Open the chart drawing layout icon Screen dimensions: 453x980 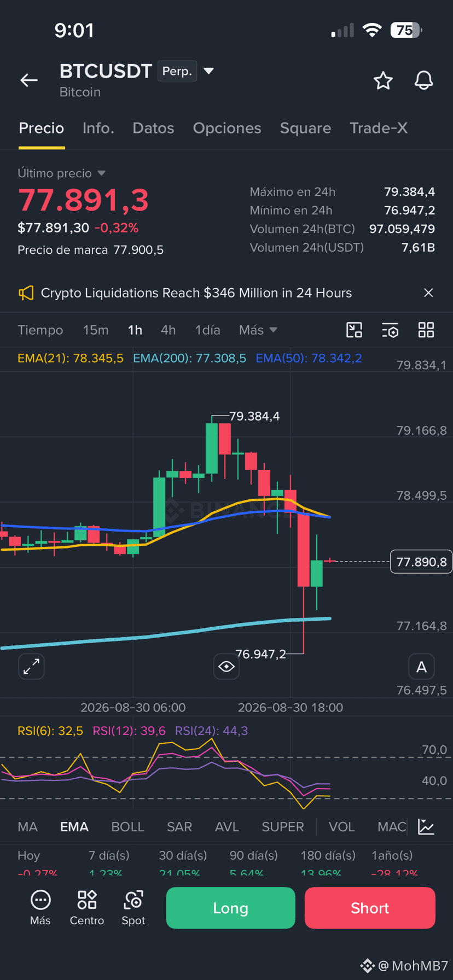(355, 330)
